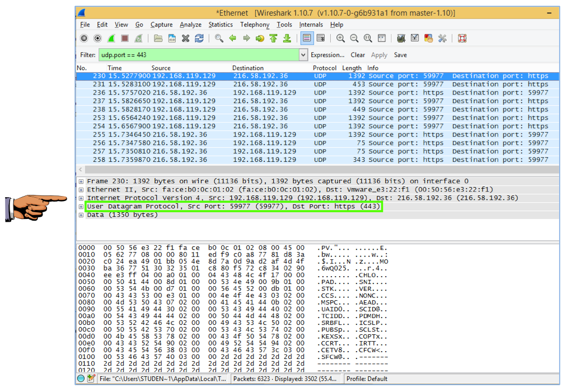Open Preferences with the wrench icon
This screenshot has width=566, height=392.
point(442,39)
